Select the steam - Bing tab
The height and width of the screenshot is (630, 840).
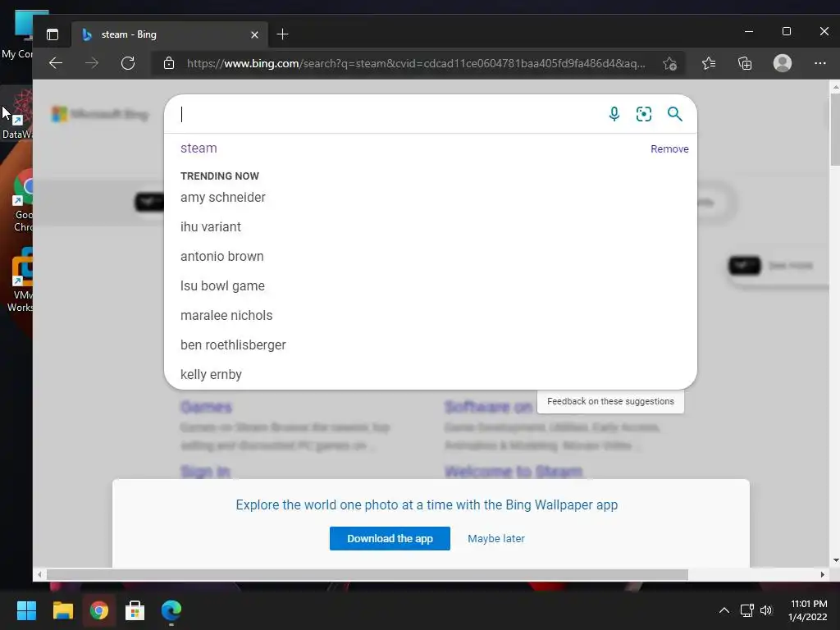169,34
